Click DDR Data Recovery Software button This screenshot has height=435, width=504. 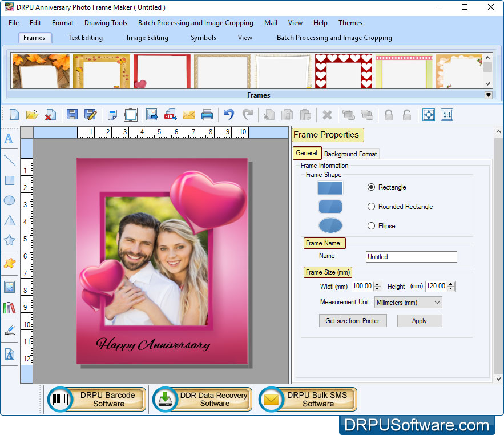pos(202,399)
